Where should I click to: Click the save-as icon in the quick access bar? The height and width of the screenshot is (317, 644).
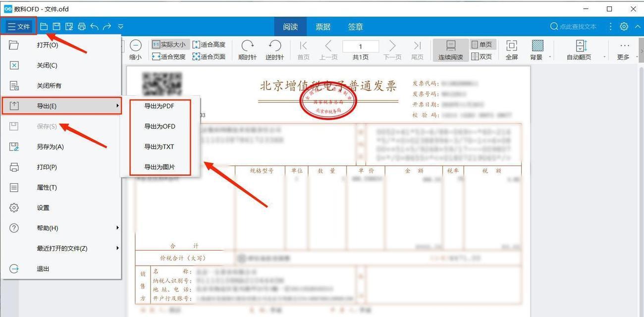(69, 26)
